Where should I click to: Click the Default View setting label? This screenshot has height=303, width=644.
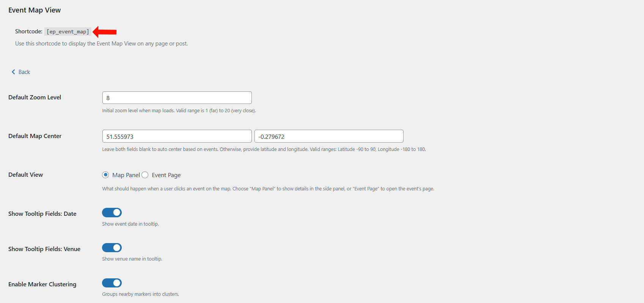pyautogui.click(x=25, y=175)
